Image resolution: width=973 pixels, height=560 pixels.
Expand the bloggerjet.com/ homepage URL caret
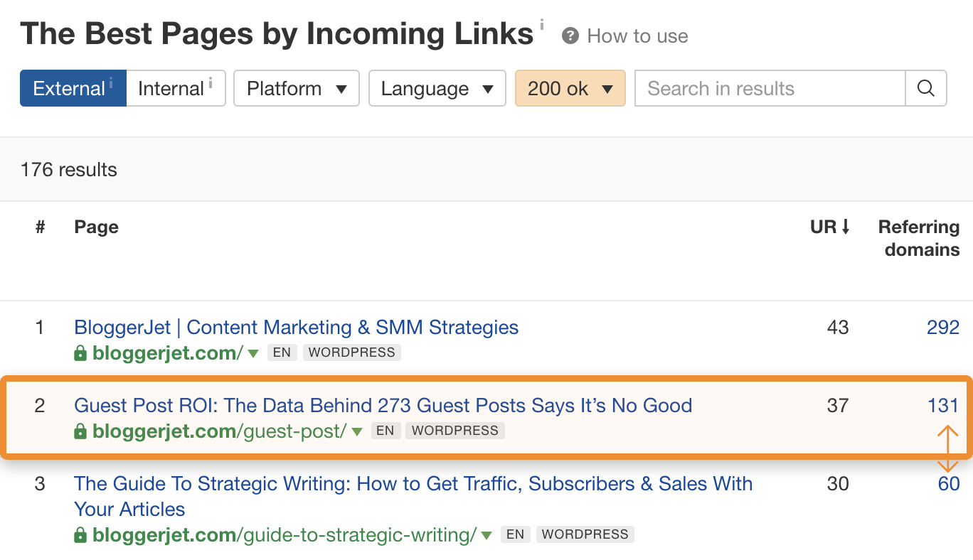coord(252,353)
